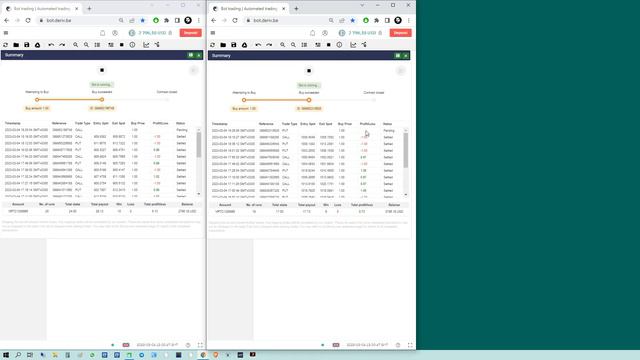Screen dimensions: 640x360
Task: Click Buy succeeded progress node in right window
Action: [309, 100]
